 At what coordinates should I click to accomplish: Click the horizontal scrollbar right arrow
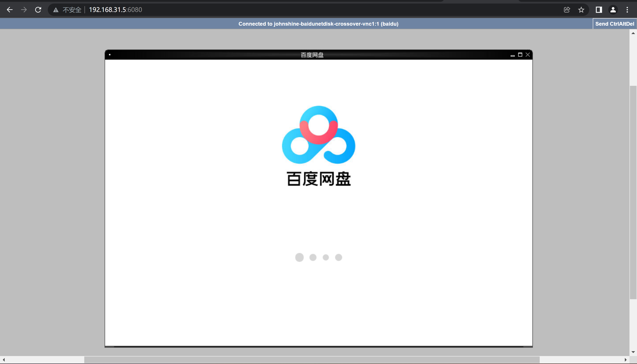625,360
